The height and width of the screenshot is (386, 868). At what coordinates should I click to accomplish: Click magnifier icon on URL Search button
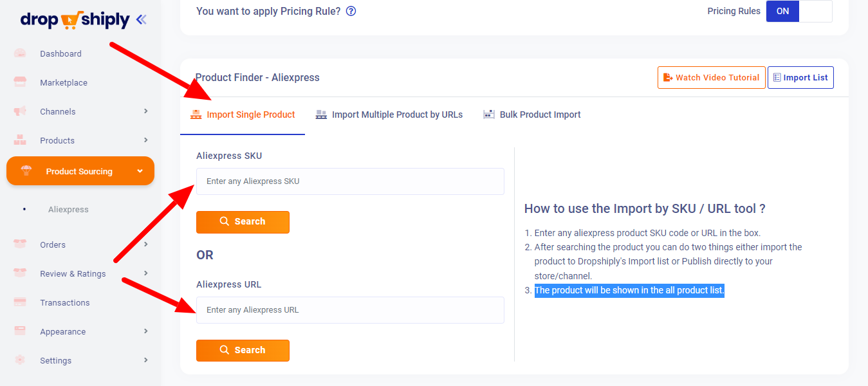pos(225,350)
